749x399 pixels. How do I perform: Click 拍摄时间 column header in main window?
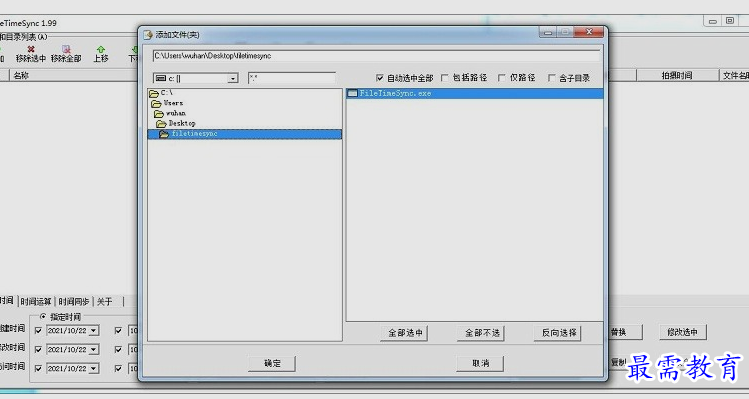tap(677, 75)
